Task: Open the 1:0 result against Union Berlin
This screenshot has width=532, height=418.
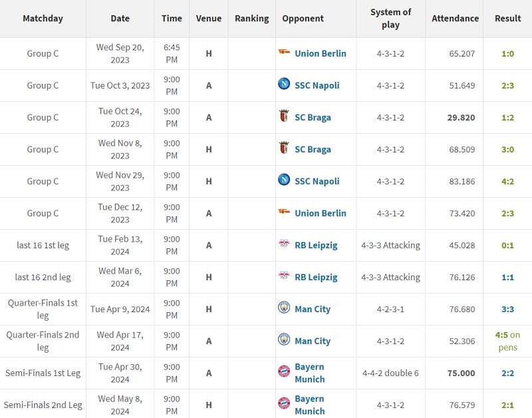Action: (507, 53)
